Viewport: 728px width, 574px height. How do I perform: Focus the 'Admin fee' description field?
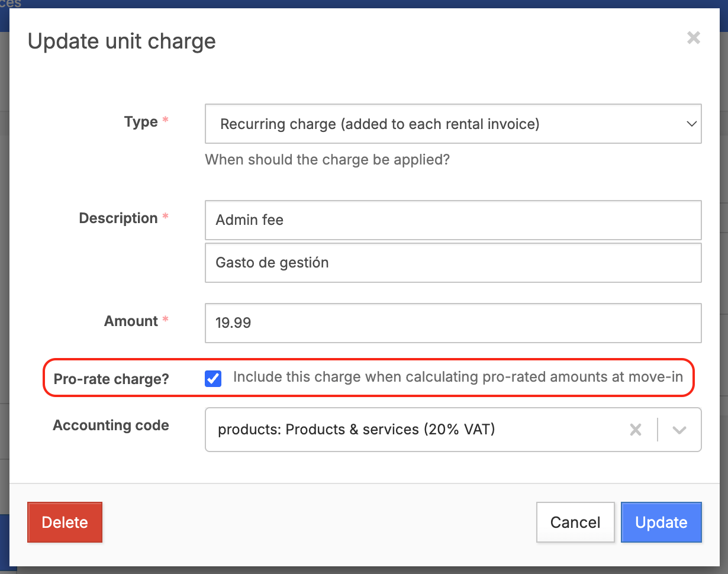coord(453,220)
